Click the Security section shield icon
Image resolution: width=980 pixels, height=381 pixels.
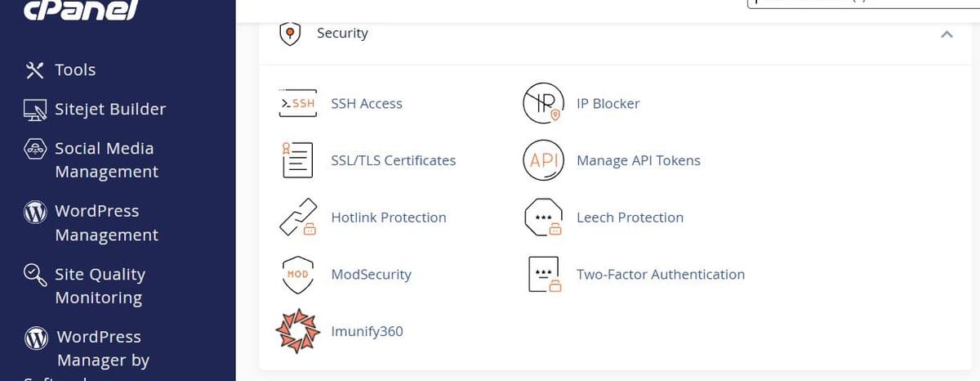(x=290, y=34)
